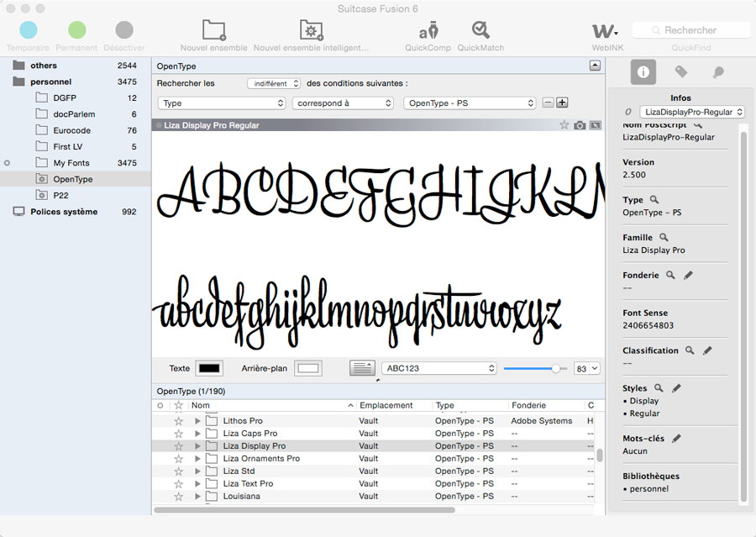
Task: Click the Rechercher QuickFind search field
Action: (x=691, y=30)
